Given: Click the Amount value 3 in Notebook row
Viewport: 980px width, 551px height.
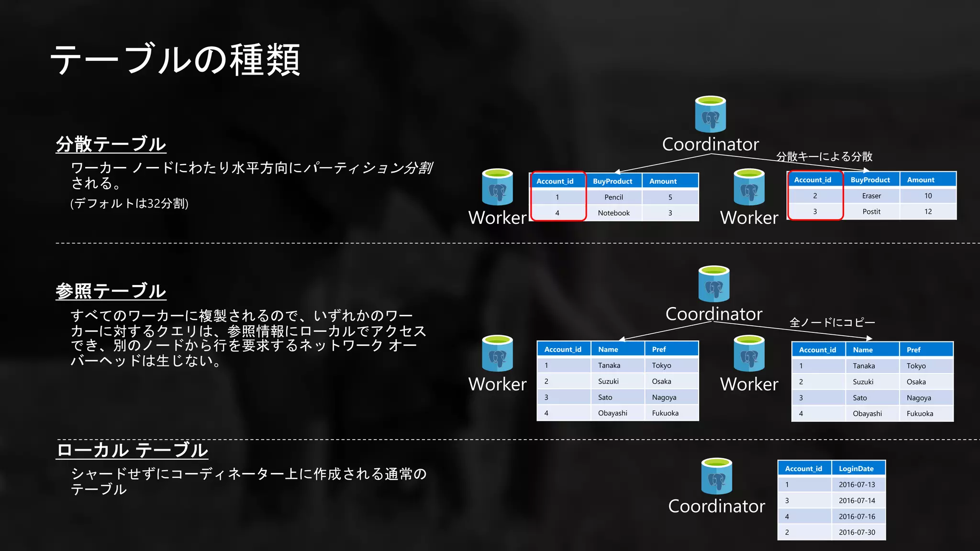Looking at the screenshot, I should pyautogui.click(x=670, y=213).
